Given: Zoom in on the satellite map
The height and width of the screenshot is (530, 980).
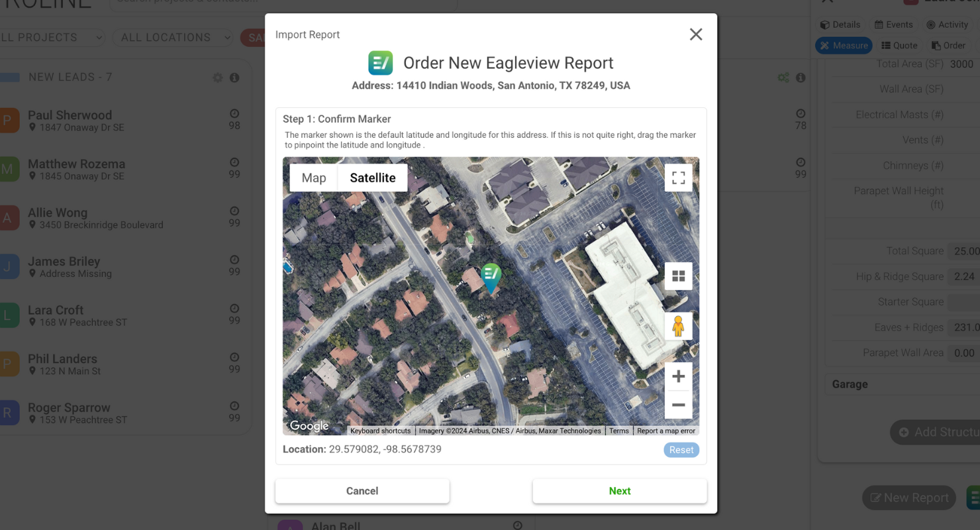Looking at the screenshot, I should click(678, 376).
